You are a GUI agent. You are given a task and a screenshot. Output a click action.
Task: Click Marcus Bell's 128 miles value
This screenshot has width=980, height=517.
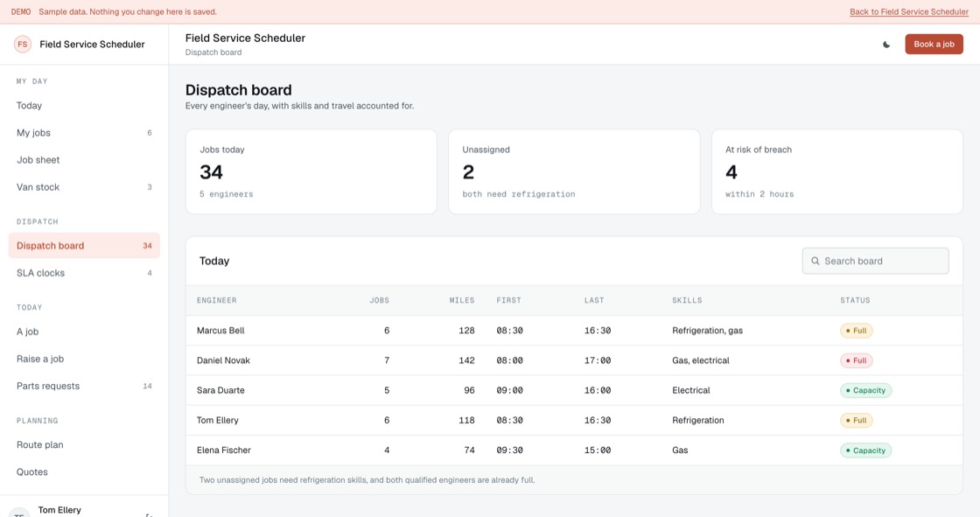466,331
